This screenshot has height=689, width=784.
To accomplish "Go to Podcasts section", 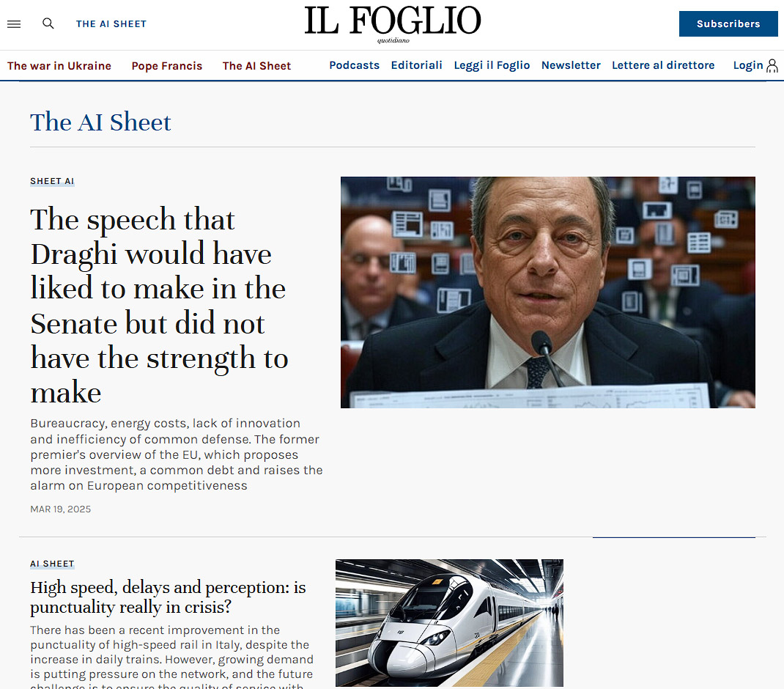I will 354,65.
